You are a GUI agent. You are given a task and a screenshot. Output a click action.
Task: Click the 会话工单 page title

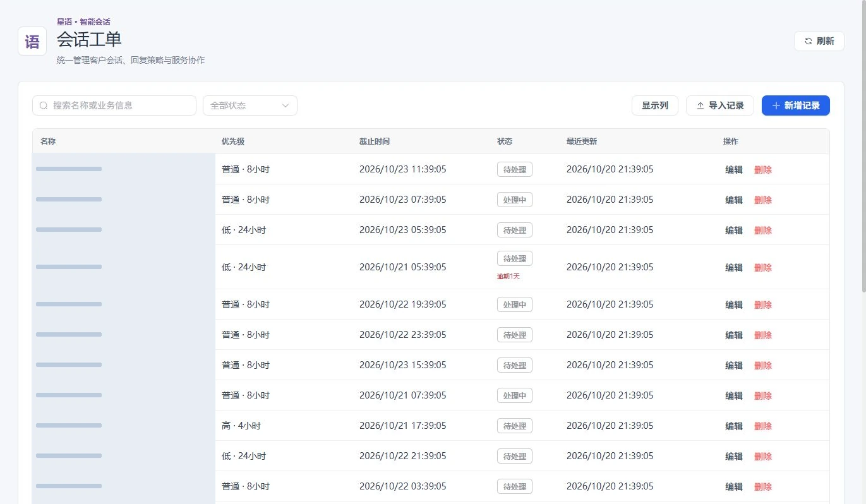pos(89,39)
